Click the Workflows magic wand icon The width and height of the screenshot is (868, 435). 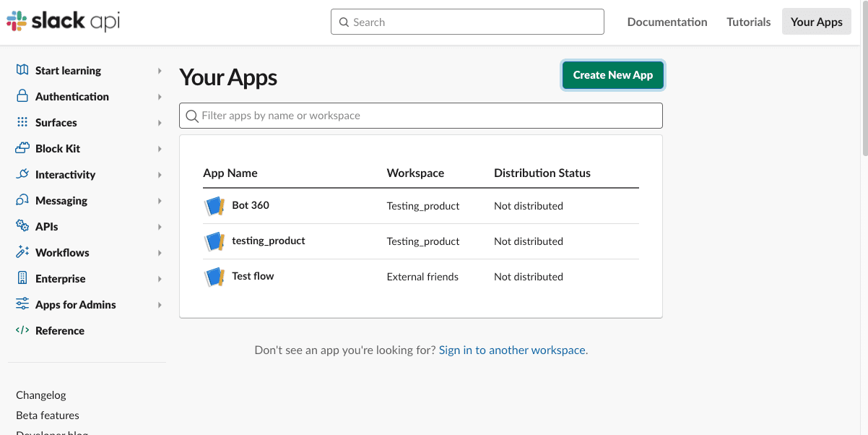click(x=22, y=252)
